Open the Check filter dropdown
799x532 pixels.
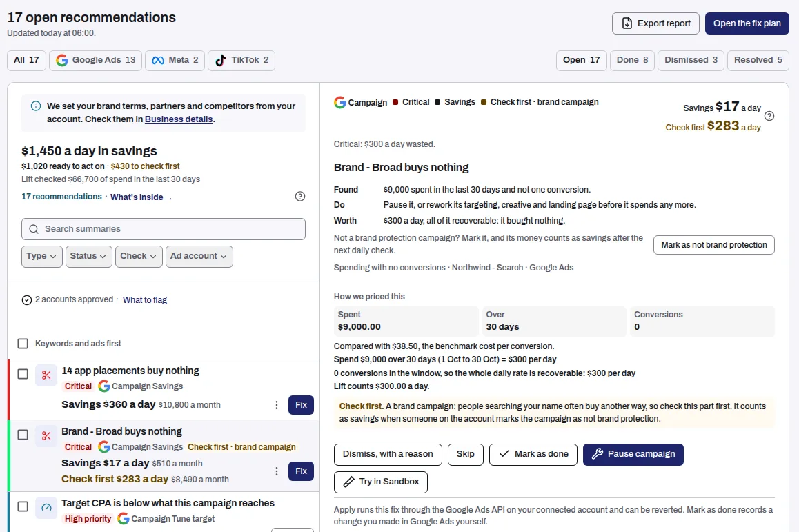coord(139,256)
